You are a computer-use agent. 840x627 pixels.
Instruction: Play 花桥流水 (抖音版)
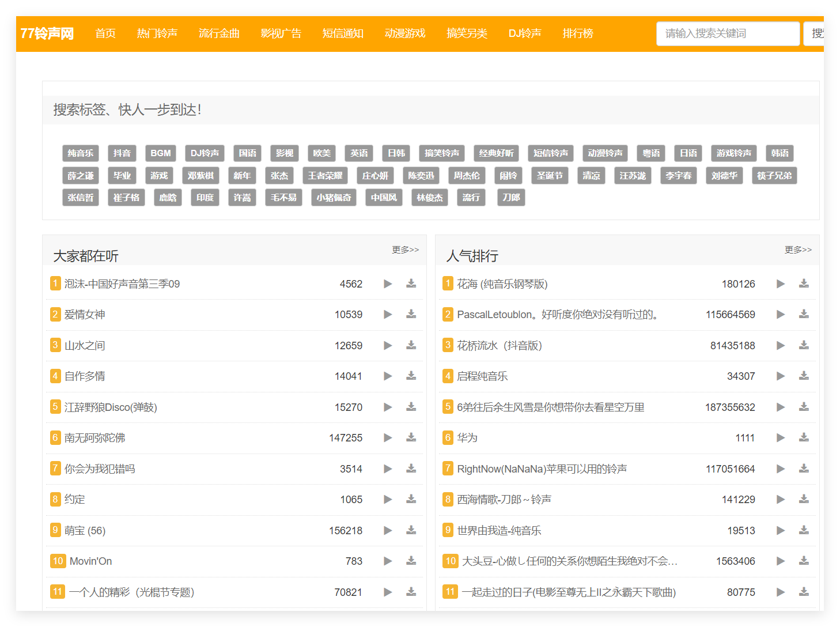(x=781, y=345)
